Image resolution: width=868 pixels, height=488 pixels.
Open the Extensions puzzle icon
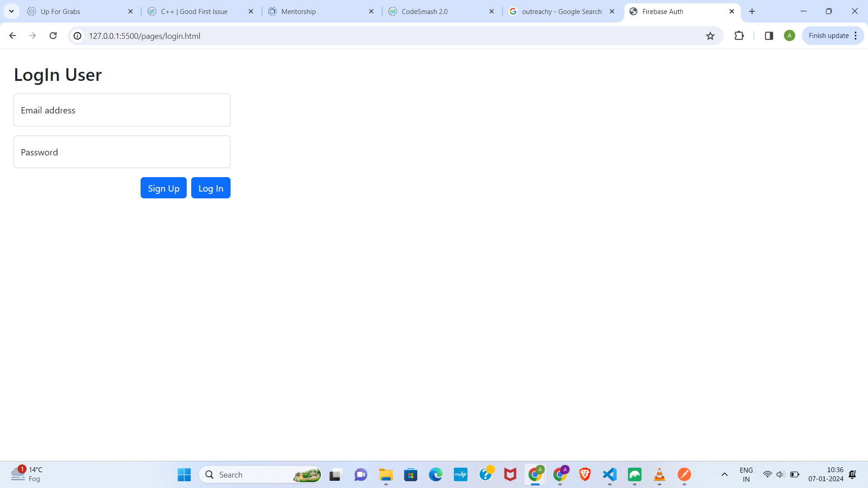point(739,36)
